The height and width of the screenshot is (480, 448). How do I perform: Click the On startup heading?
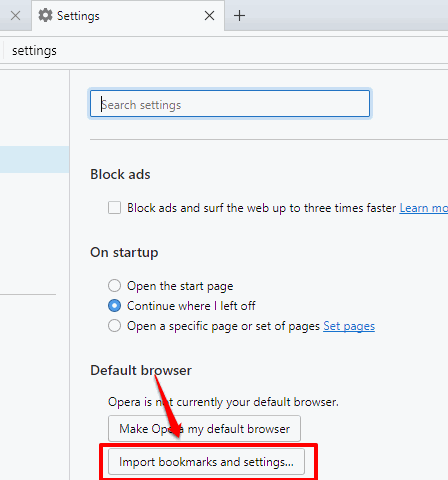click(124, 253)
